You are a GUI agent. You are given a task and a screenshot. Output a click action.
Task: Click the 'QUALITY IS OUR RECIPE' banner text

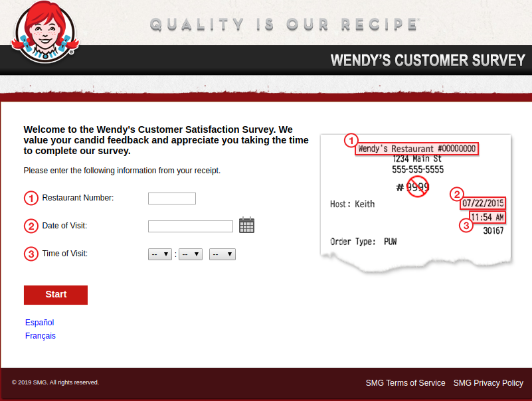click(x=284, y=25)
